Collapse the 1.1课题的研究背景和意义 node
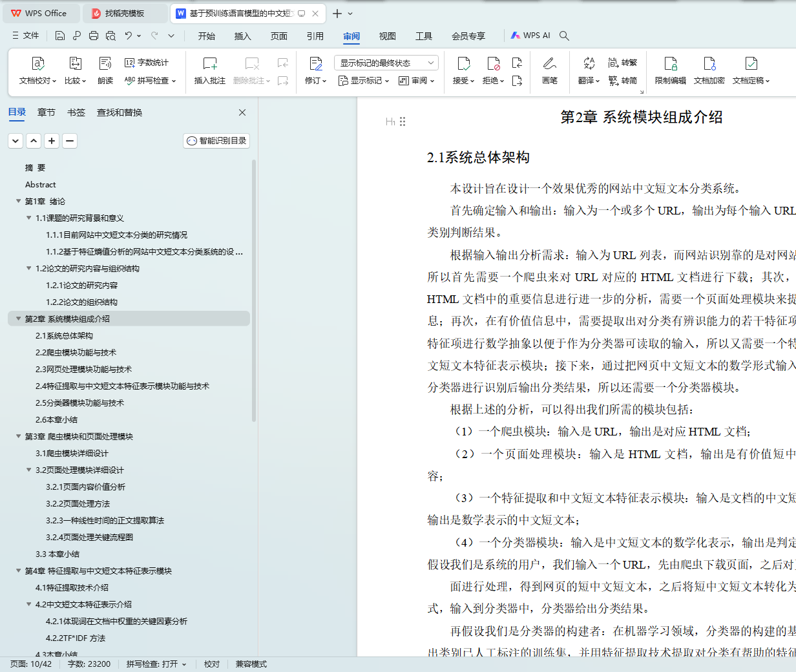This screenshot has height=672, width=796. [x=28, y=218]
